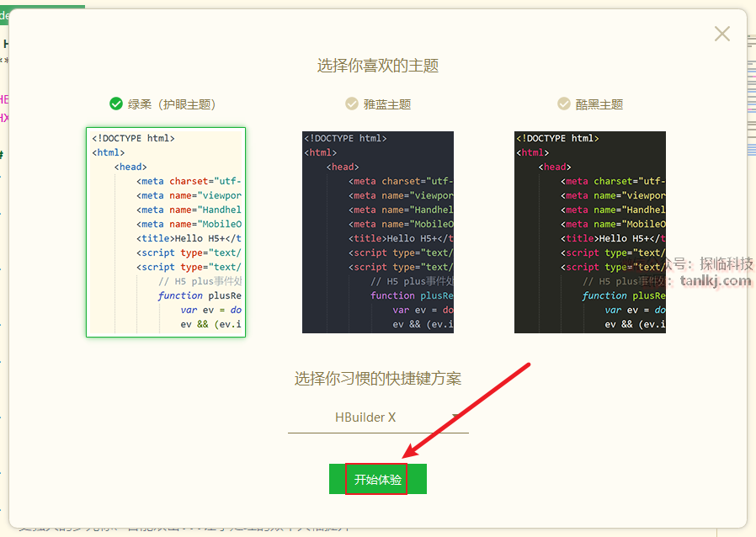756x537 pixels.
Task: Click the dark blue theme code preview
Action: [378, 232]
